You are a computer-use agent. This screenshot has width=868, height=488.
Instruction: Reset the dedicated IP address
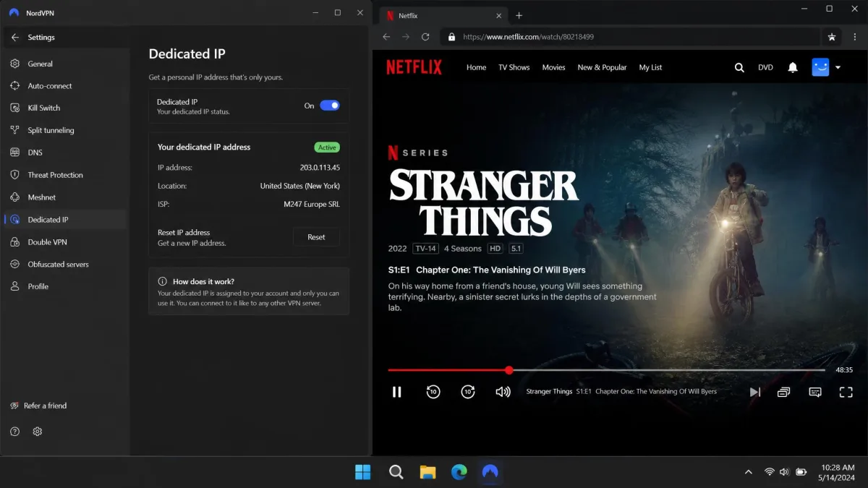pos(316,237)
